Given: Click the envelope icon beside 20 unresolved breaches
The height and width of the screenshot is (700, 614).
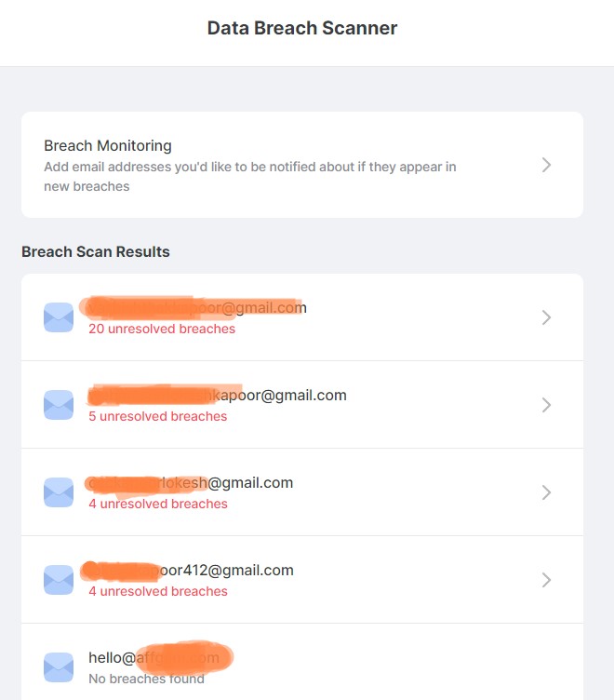Looking at the screenshot, I should (59, 317).
